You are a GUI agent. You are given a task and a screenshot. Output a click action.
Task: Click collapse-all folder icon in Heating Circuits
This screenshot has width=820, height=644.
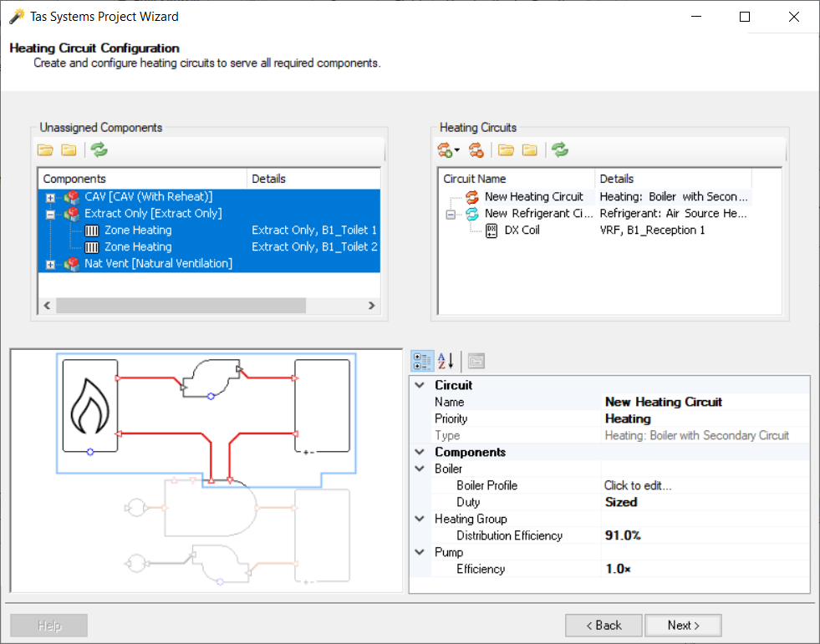pyautogui.click(x=530, y=150)
